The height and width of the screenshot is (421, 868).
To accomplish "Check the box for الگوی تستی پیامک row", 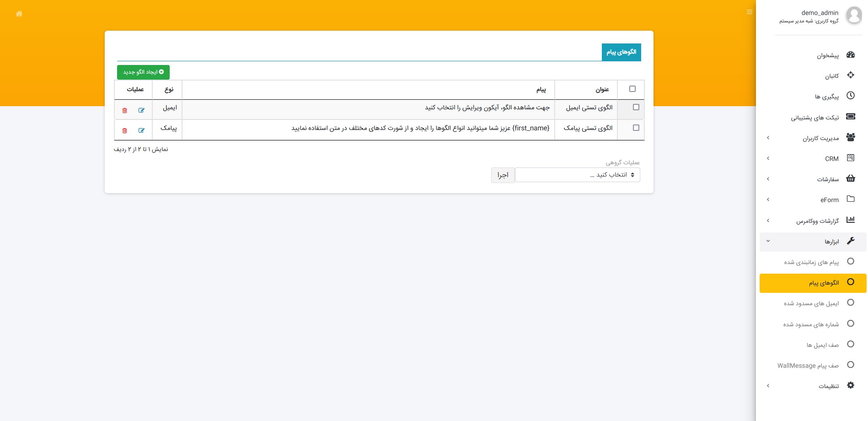I will coord(636,128).
